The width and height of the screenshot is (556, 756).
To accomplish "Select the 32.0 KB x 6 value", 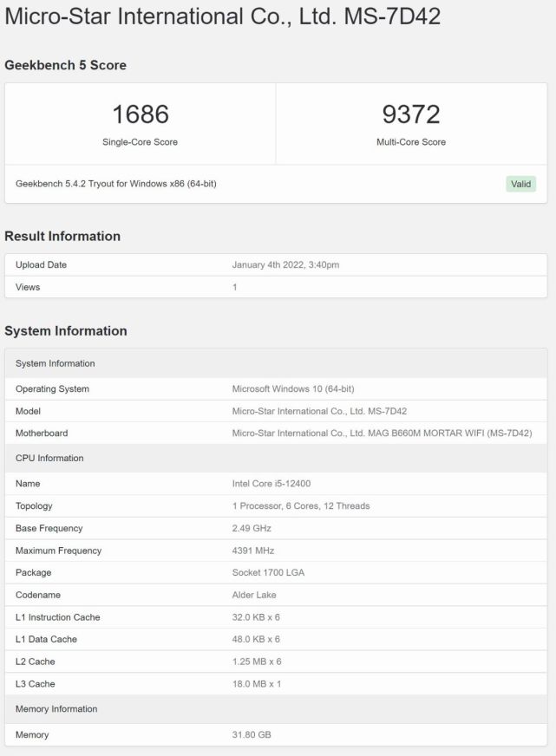I will [x=256, y=617].
